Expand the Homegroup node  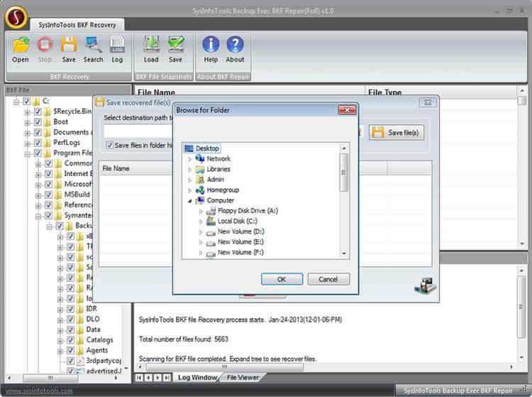click(x=190, y=190)
